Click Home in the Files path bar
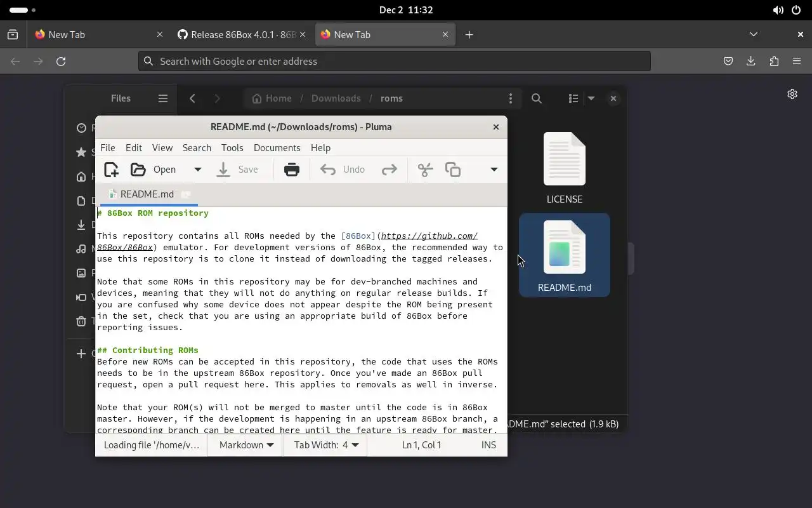 (x=272, y=98)
